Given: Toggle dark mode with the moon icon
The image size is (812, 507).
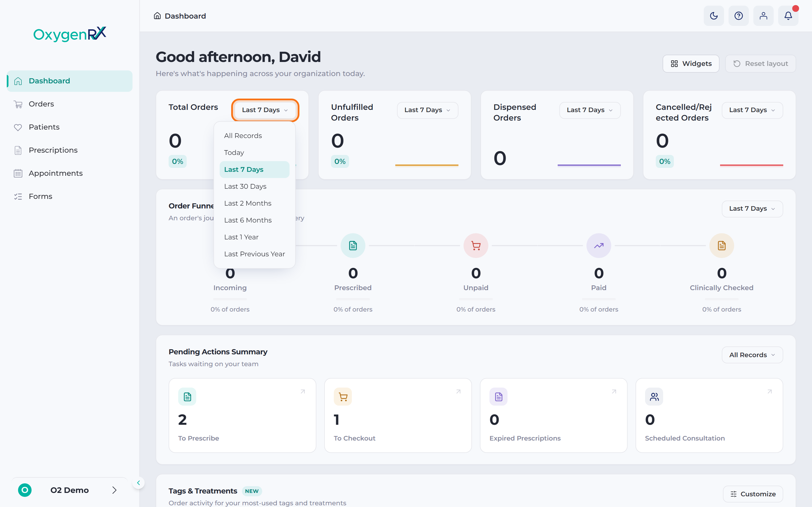Looking at the screenshot, I should pyautogui.click(x=714, y=16).
